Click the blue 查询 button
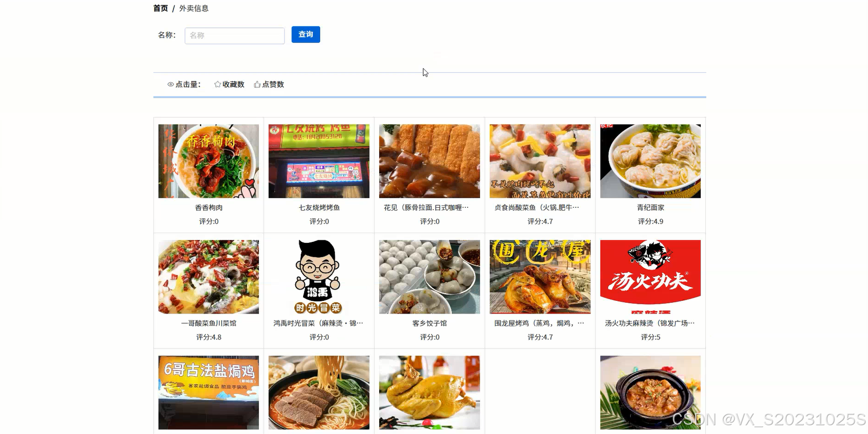Screen dimensions: 868x434 click(x=306, y=35)
